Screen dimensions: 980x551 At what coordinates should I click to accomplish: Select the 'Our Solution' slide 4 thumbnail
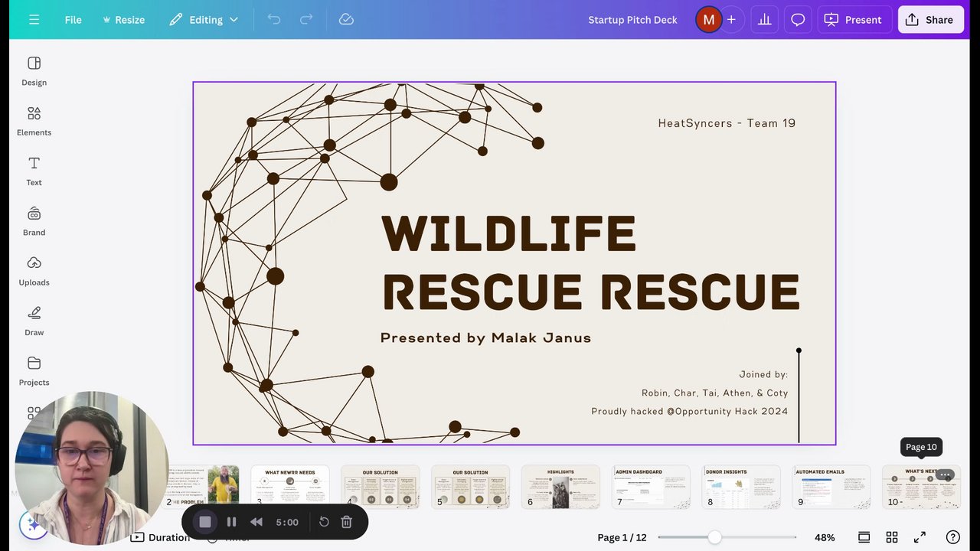[x=381, y=487]
